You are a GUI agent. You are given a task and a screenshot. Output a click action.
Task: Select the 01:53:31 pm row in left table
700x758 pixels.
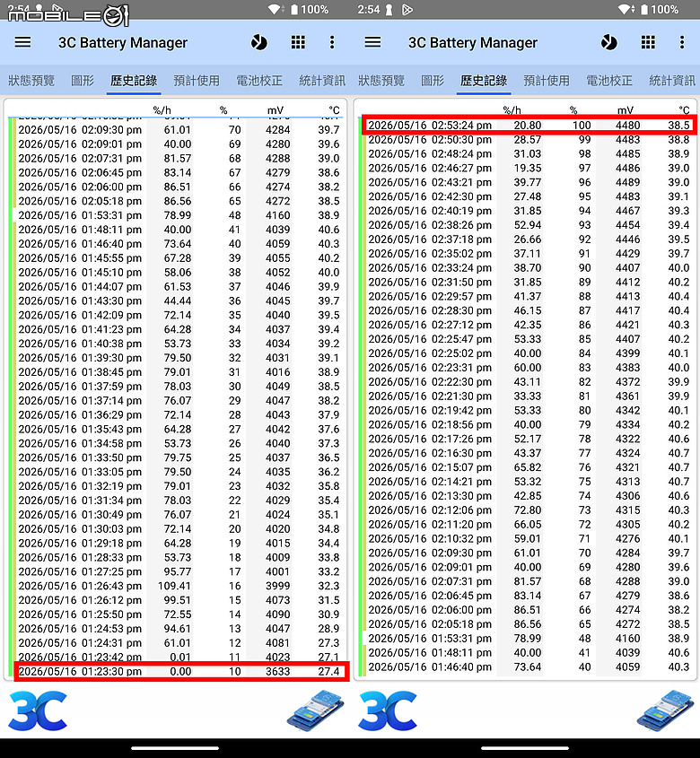(x=179, y=215)
